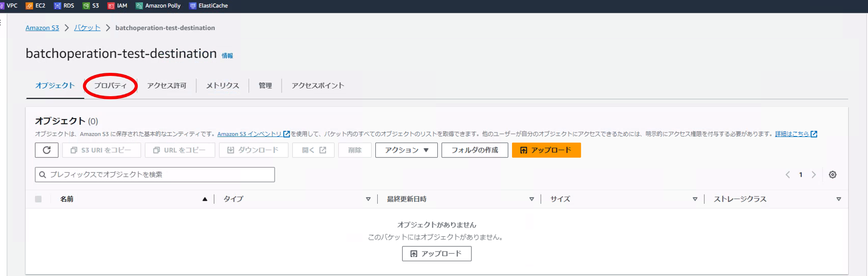Click the フォルダの作成 button

(474, 150)
